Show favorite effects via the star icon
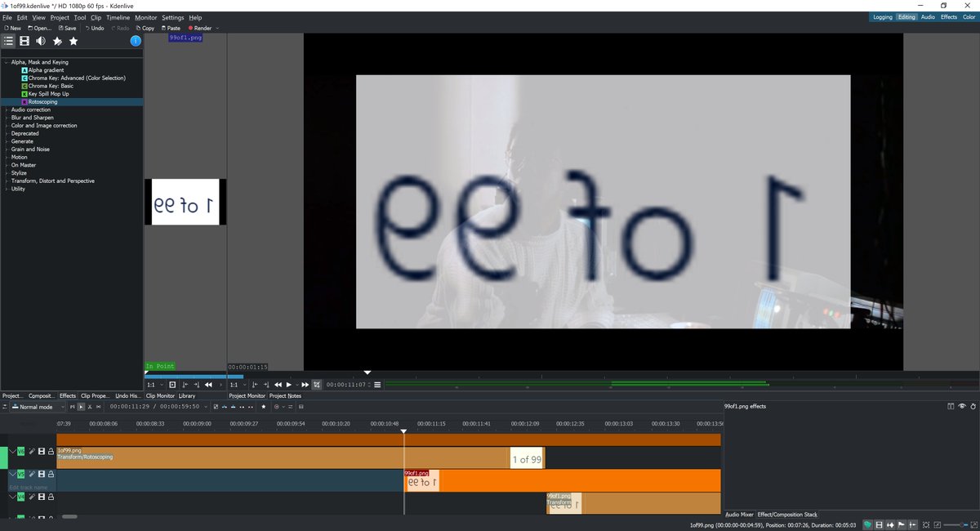 tap(73, 41)
